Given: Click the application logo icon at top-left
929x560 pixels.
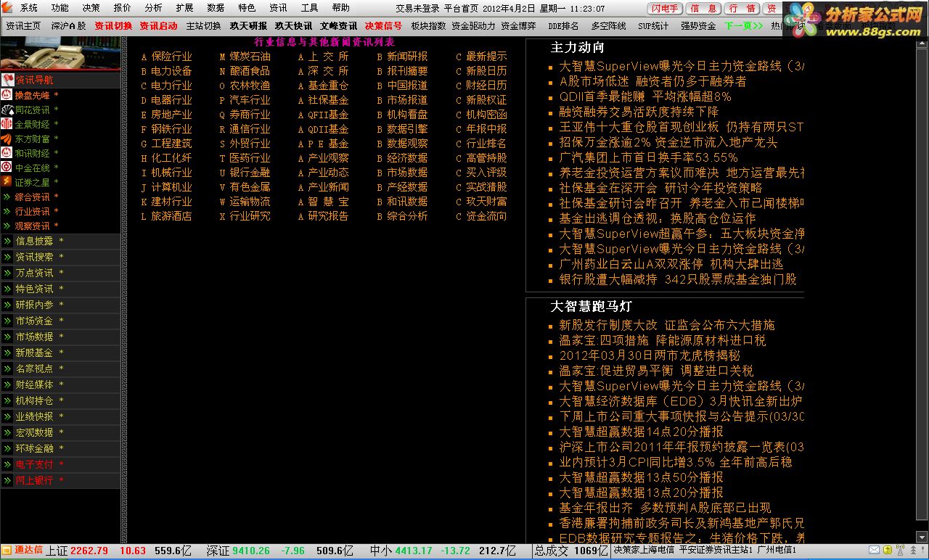Looking at the screenshot, I should (x=7, y=7).
